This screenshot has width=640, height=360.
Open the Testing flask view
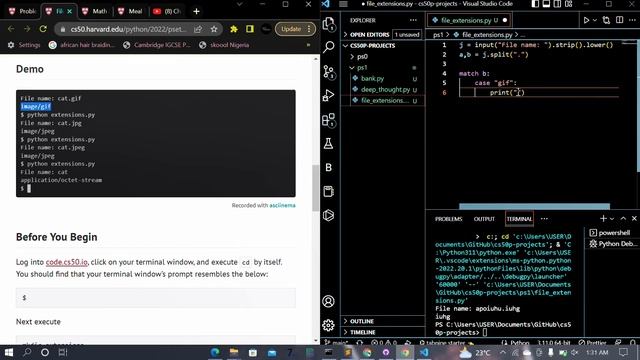(x=329, y=144)
